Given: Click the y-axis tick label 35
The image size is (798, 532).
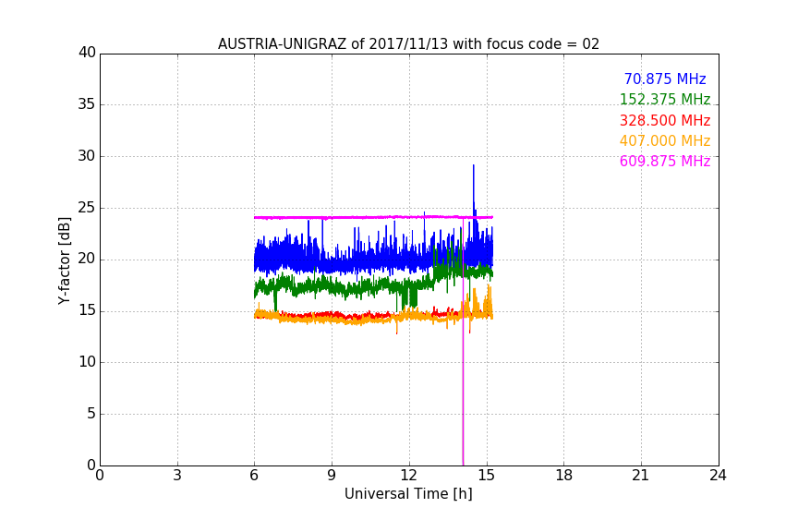Looking at the screenshot, I should [87, 104].
